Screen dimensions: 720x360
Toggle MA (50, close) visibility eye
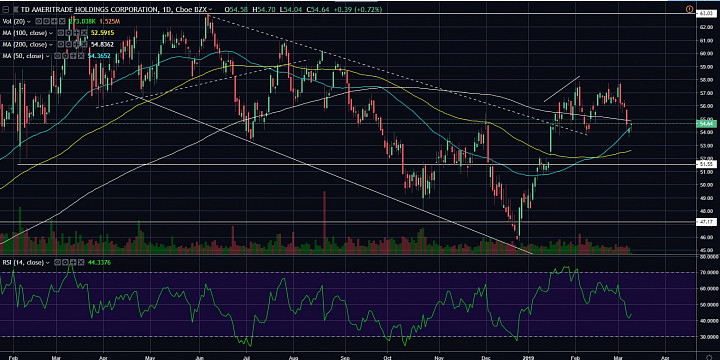(57, 56)
